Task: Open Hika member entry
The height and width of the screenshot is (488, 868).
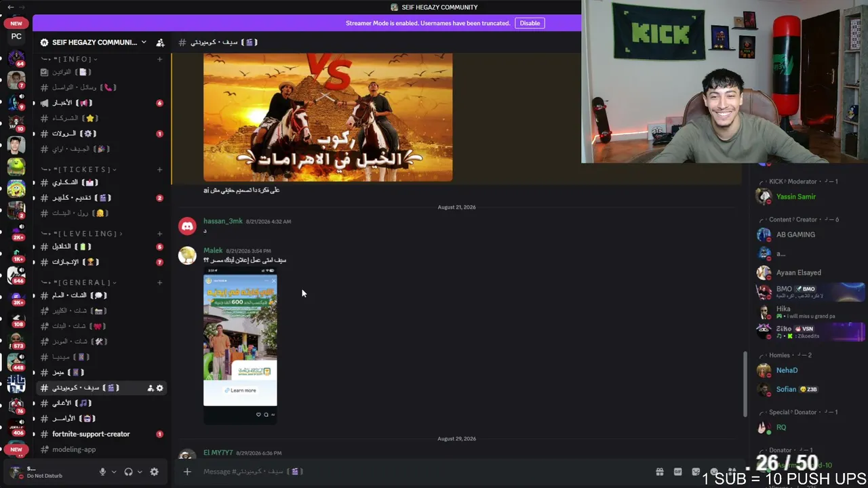Action: coord(810,312)
